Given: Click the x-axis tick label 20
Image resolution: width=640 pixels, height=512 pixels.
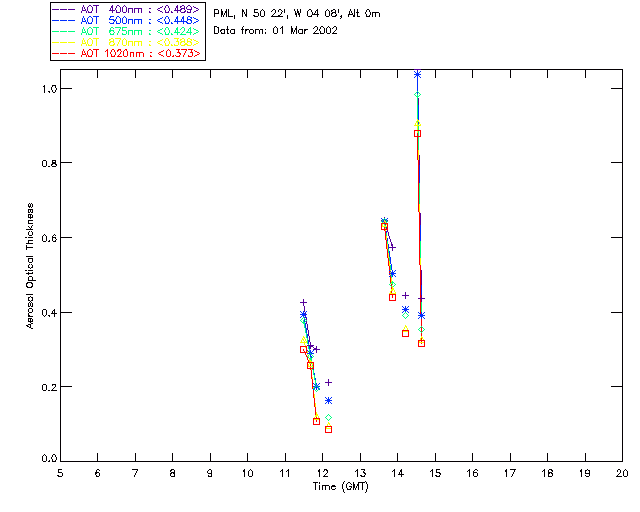Looking at the screenshot, I should click(x=622, y=473).
